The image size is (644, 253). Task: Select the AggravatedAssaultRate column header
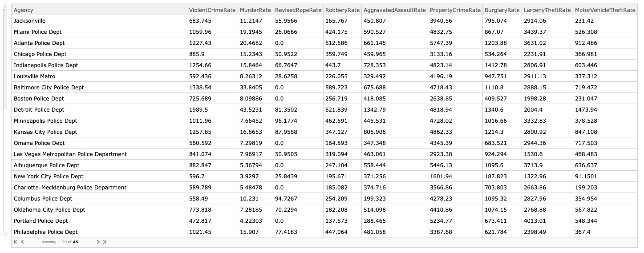coord(394,10)
